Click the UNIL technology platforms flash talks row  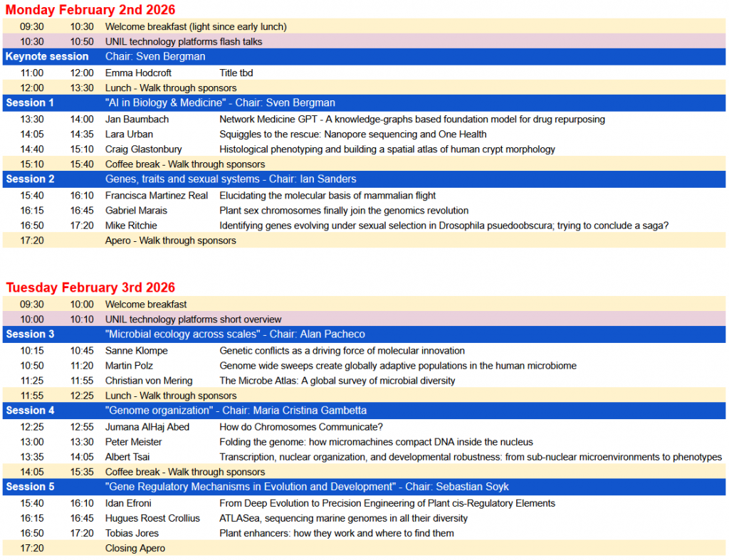[x=184, y=42]
